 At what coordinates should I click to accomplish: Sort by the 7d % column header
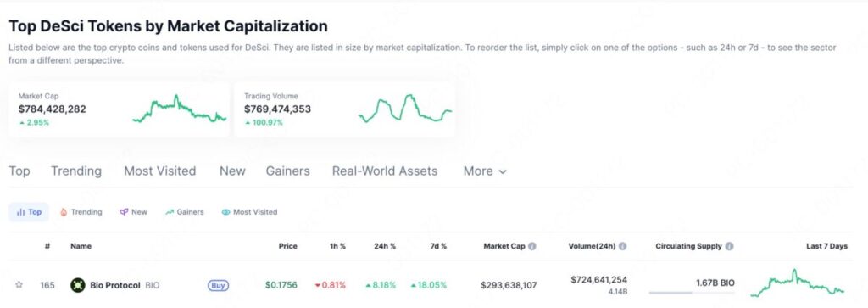tap(438, 247)
